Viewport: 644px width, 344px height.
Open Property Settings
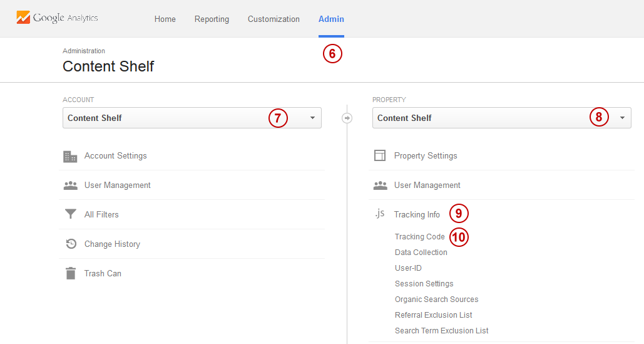426,156
